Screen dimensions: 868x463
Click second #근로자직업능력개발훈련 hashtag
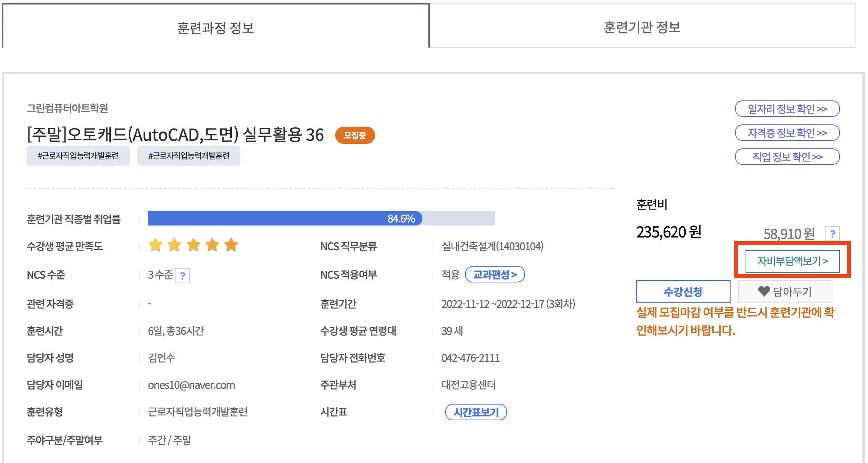pyautogui.click(x=189, y=156)
